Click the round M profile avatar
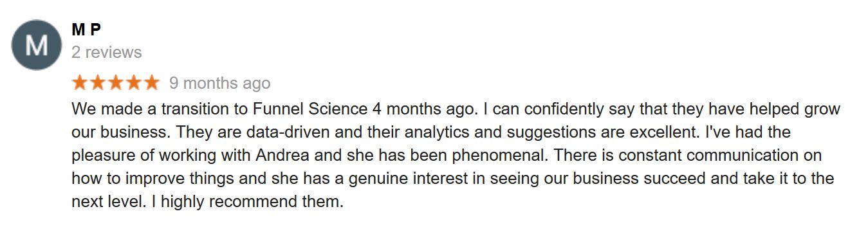Image resolution: width=868 pixels, height=245 pixels. (x=37, y=46)
